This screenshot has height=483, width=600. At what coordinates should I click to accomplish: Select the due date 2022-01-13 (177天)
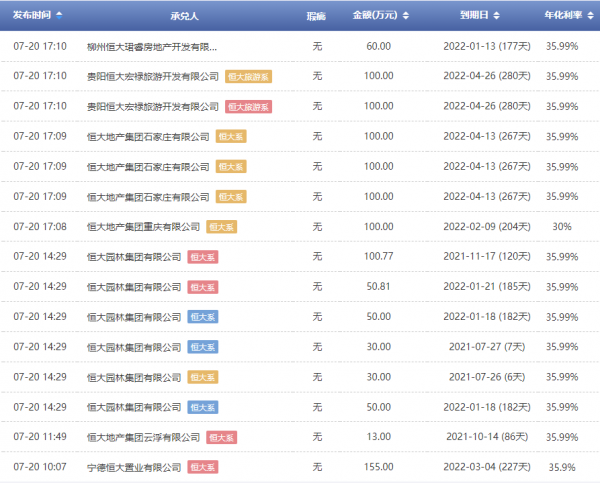487,46
